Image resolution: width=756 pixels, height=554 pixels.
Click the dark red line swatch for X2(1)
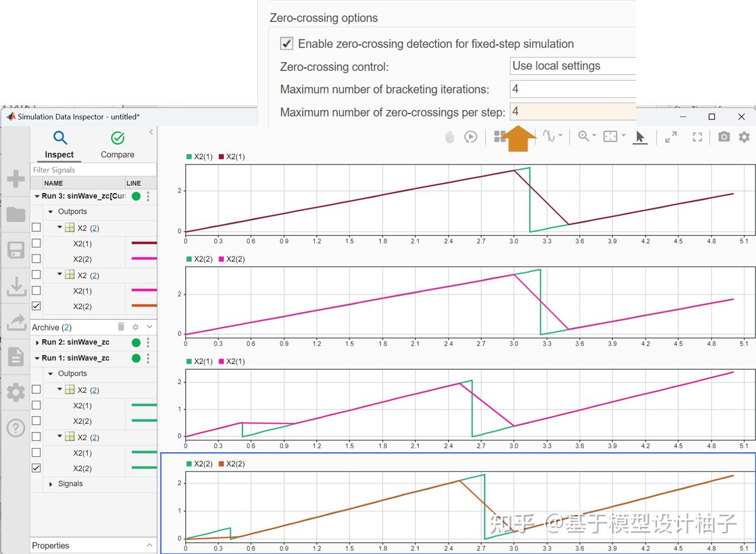point(144,243)
